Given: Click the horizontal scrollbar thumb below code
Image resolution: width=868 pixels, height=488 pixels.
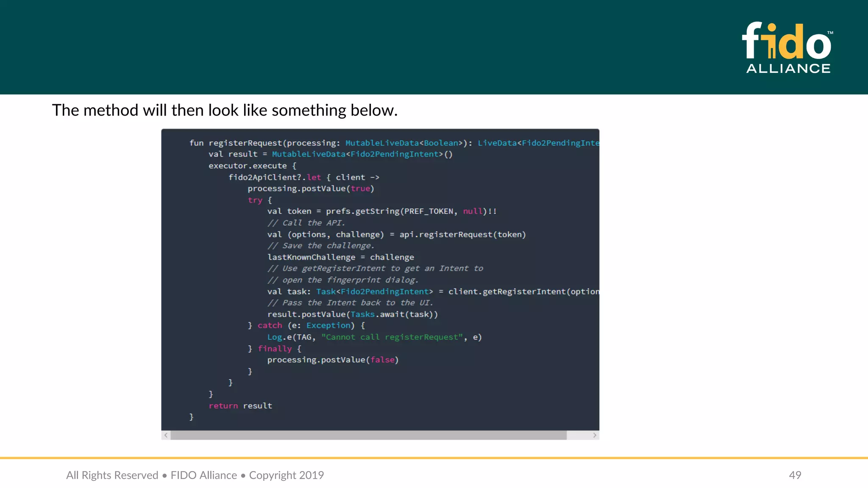Looking at the screenshot, I should [x=368, y=435].
